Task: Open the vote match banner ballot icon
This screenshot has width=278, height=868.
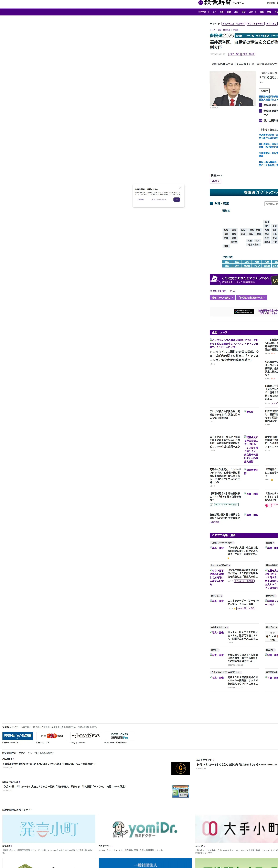Action: point(215,279)
